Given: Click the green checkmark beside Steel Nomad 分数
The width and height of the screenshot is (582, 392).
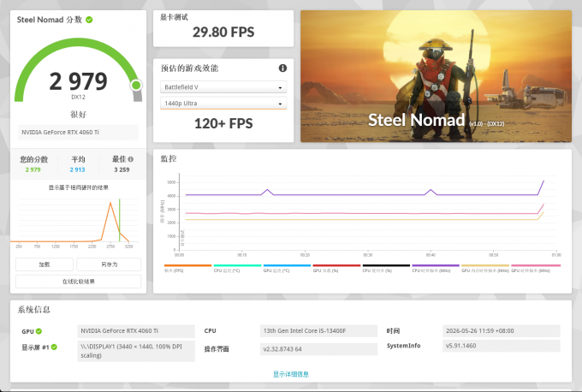Looking at the screenshot, I should pos(89,20).
